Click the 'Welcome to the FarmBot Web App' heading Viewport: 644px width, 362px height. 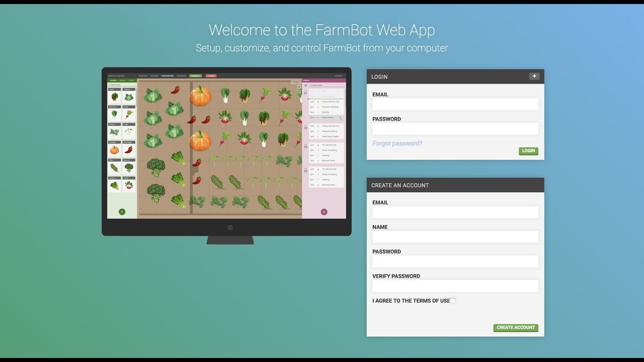coord(322,30)
